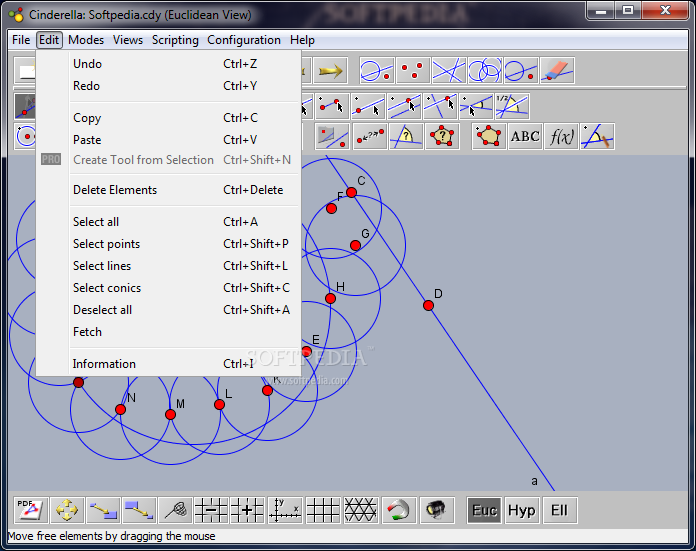Toggle the triangular grid display

click(361, 510)
